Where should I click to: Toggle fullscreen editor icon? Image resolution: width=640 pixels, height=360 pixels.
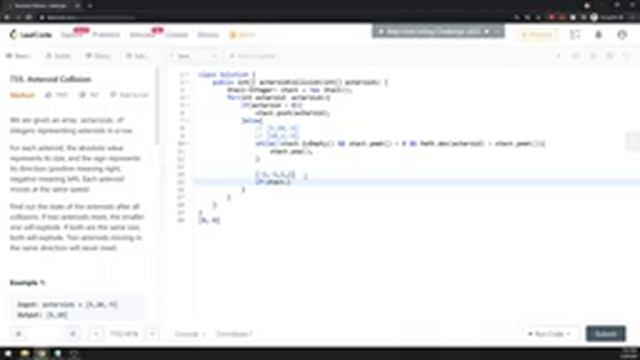point(627,56)
